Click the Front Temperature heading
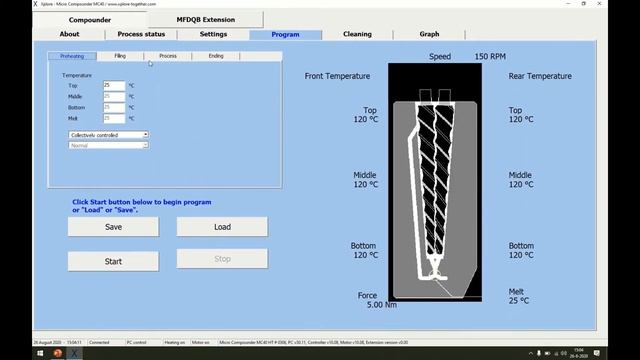 tap(337, 76)
